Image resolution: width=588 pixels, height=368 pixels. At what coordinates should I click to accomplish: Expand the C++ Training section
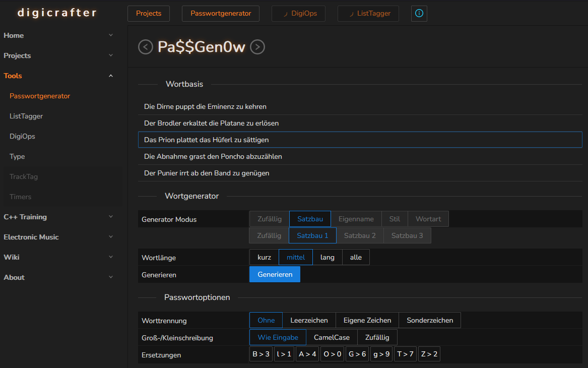pos(111,217)
